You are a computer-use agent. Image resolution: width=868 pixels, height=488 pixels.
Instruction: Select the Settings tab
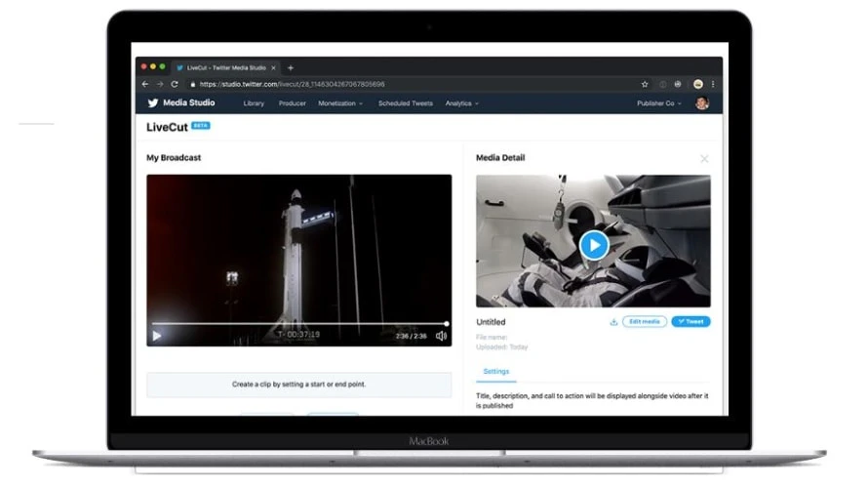(496, 372)
